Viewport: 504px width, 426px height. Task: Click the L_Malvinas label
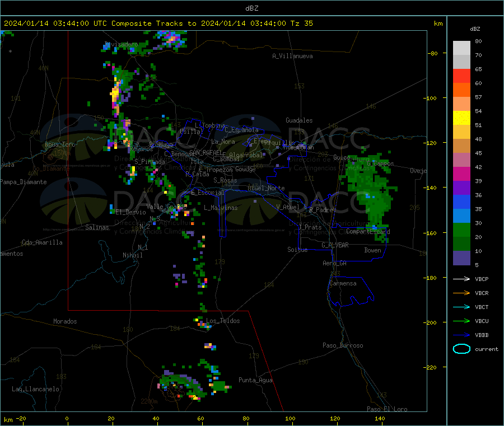pos(221,208)
